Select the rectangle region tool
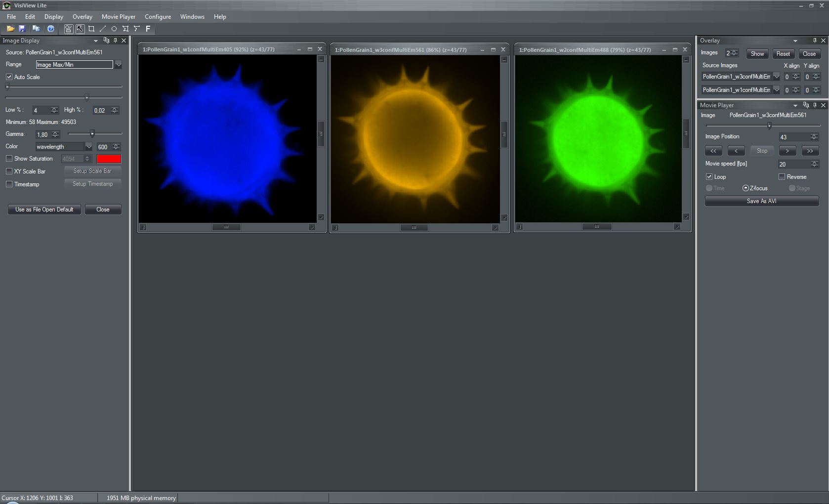 coord(91,29)
